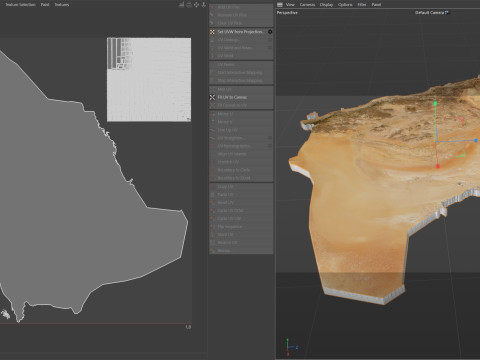
Task: Click the anchor-shaped icon in UV editor header
Action: [x=204, y=5]
